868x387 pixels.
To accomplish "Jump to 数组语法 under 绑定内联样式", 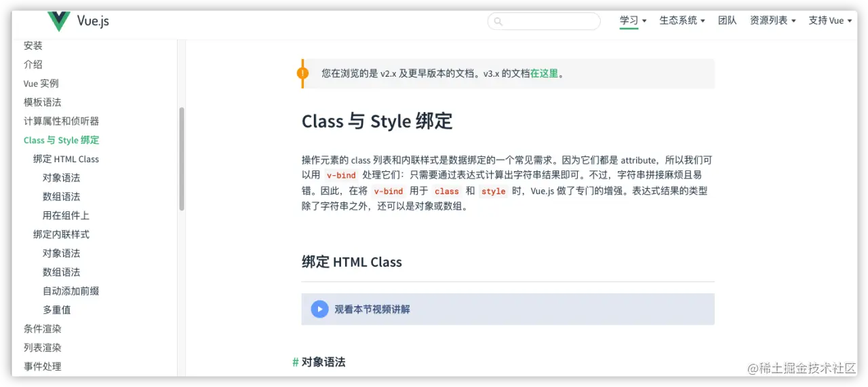I will point(62,272).
